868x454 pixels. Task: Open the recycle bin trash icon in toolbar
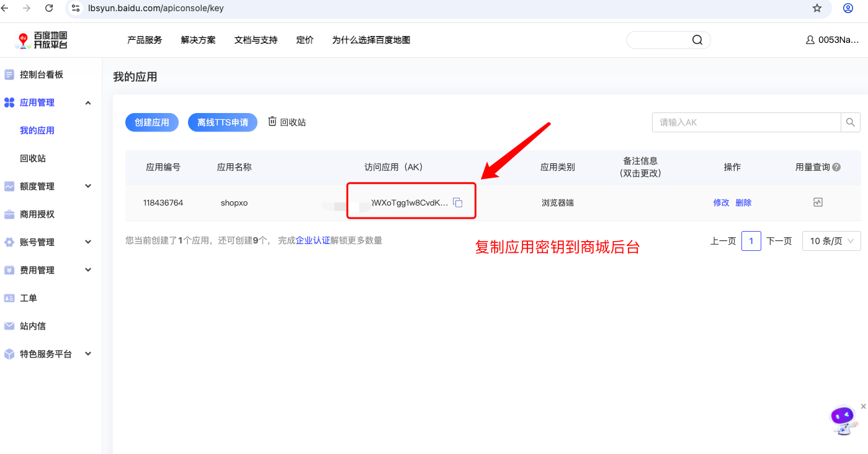coord(272,122)
